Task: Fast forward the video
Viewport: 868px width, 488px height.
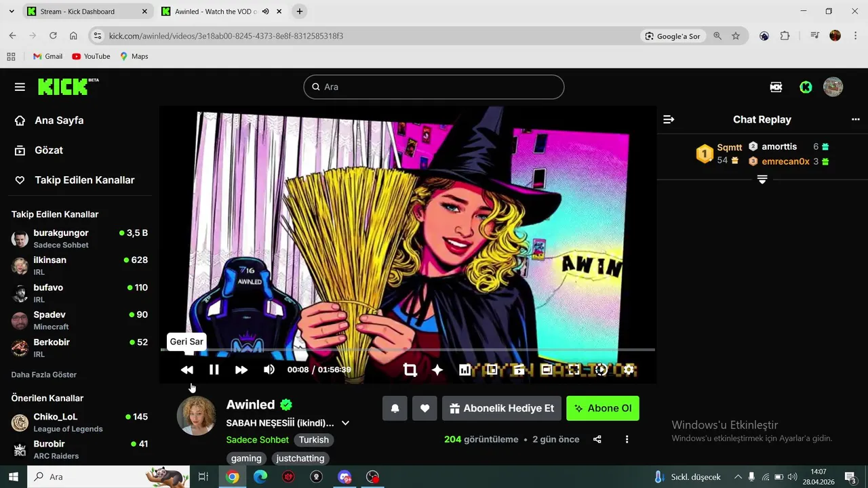Action: [x=241, y=369]
